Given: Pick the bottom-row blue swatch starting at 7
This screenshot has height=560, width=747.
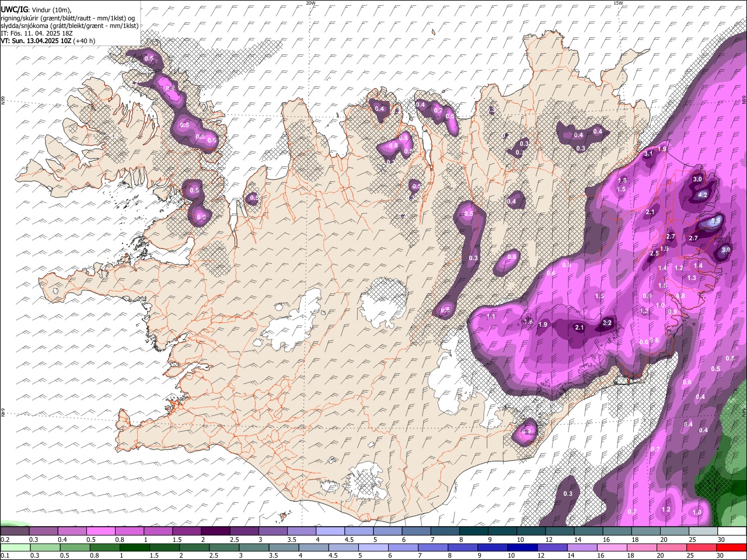Looking at the screenshot, I should (432, 548).
